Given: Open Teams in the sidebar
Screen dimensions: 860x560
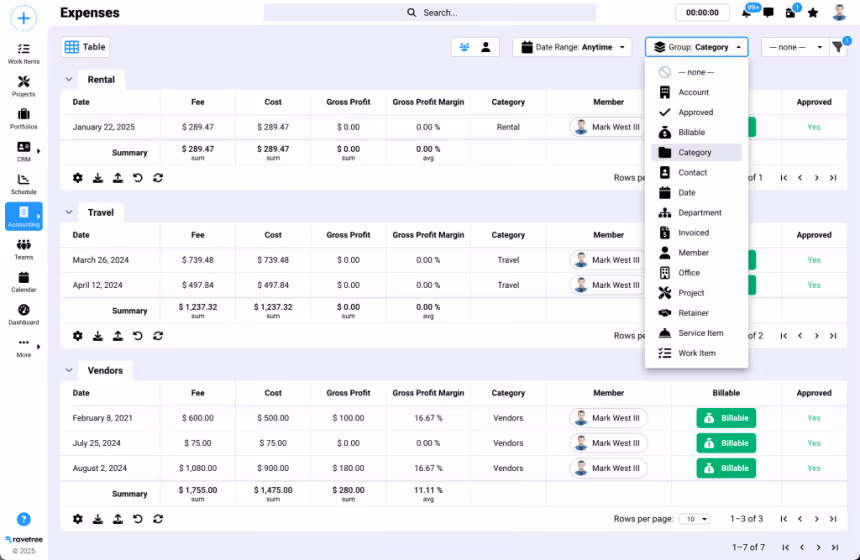Looking at the screenshot, I should 24,250.
